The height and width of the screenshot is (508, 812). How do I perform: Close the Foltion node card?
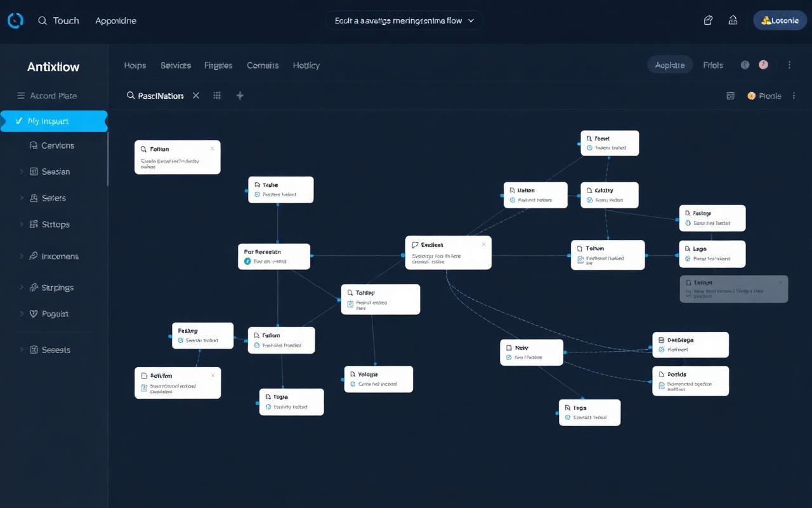[213, 149]
